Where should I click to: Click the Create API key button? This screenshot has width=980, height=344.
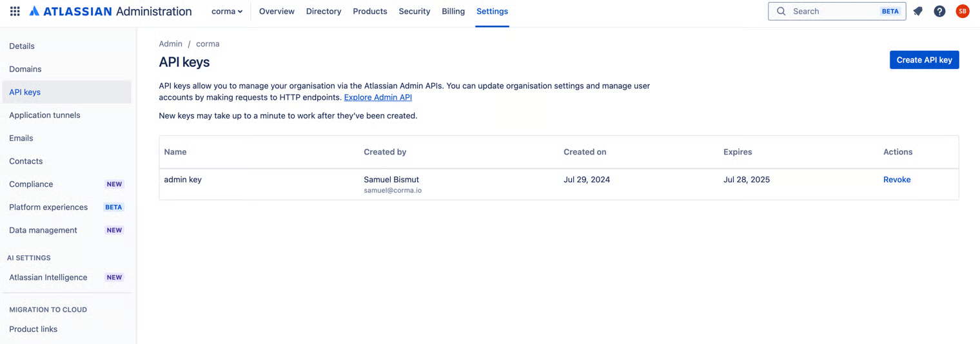pyautogui.click(x=924, y=60)
